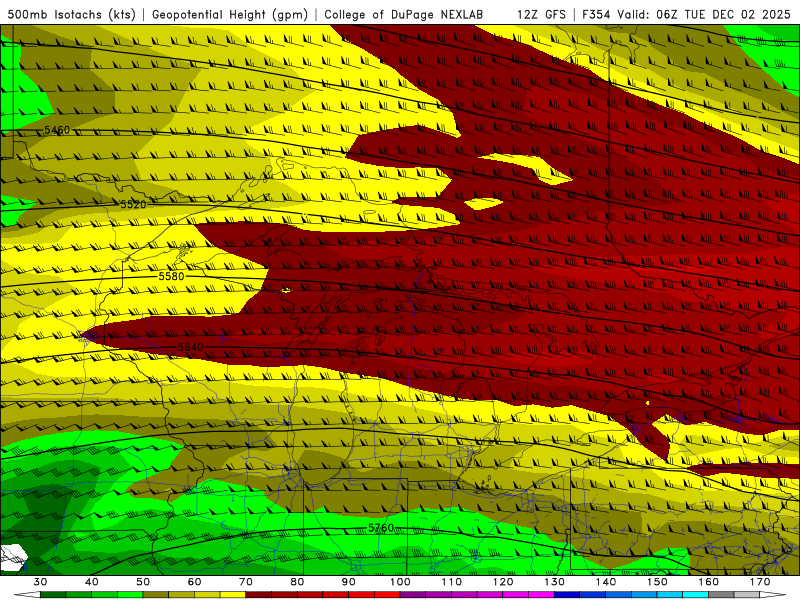The image size is (800, 600).
Task: Click the 120 value on the color scale
Action: (503, 582)
